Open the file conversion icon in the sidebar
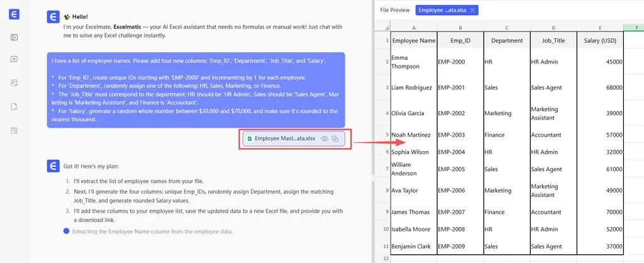The height and width of the screenshot is (263, 644). click(14, 106)
